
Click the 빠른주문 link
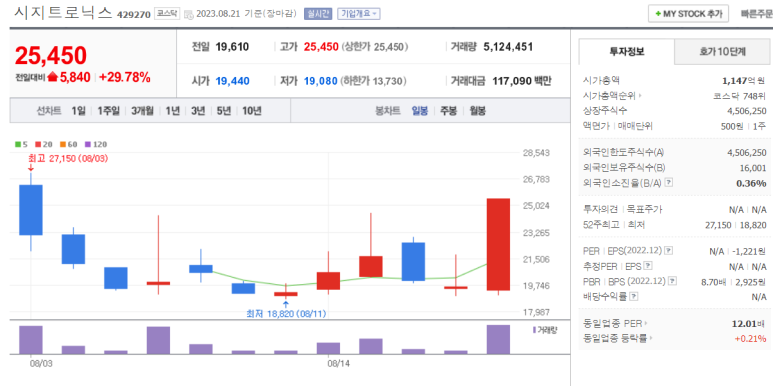tap(756, 14)
